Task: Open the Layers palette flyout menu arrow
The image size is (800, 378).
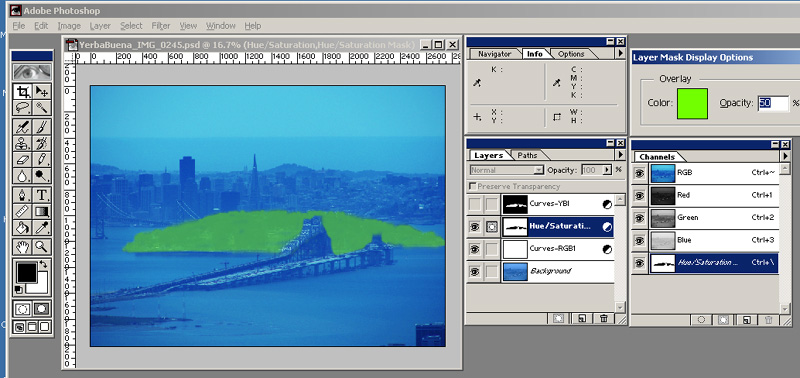Action: 620,154
